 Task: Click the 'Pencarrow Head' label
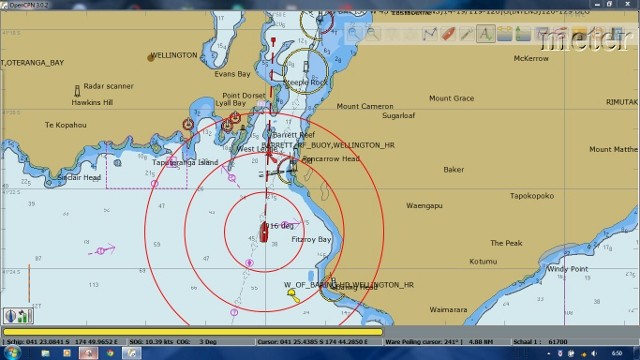(x=331, y=158)
